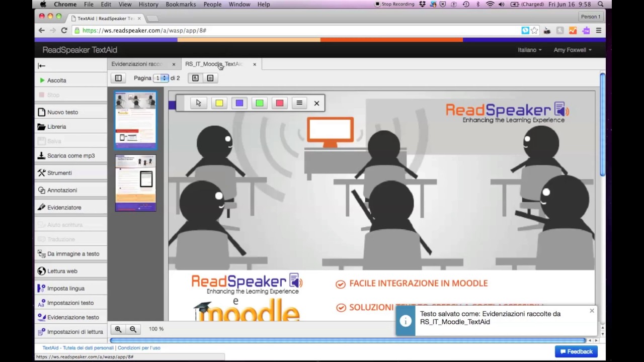This screenshot has width=644, height=362.
Task: Open Chrome's File menu
Action: point(89,4)
